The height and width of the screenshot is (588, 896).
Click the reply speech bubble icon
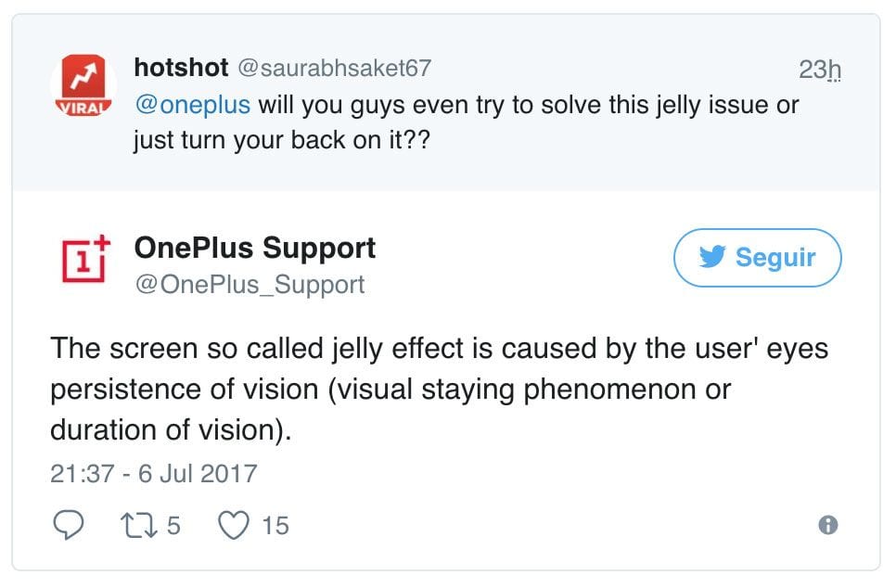pos(68,525)
